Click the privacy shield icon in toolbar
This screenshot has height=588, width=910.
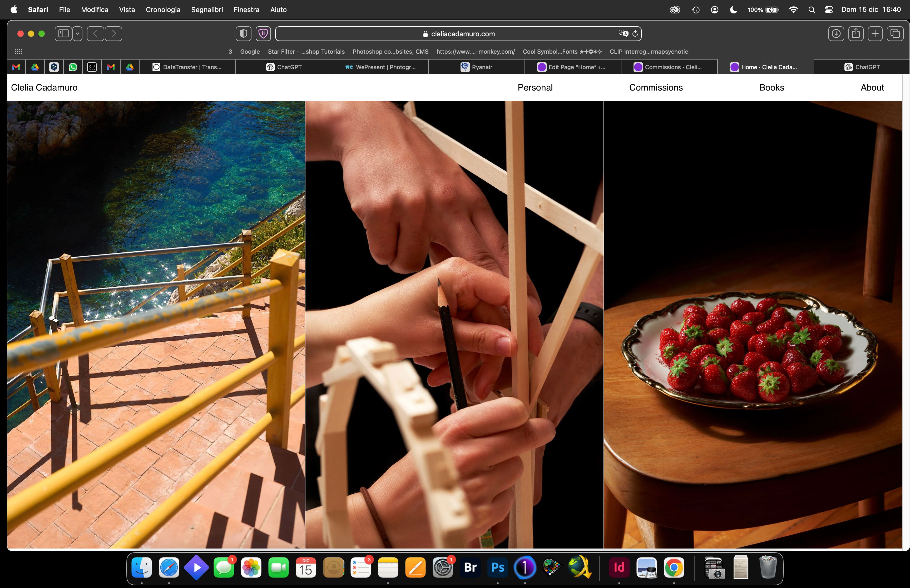243,34
